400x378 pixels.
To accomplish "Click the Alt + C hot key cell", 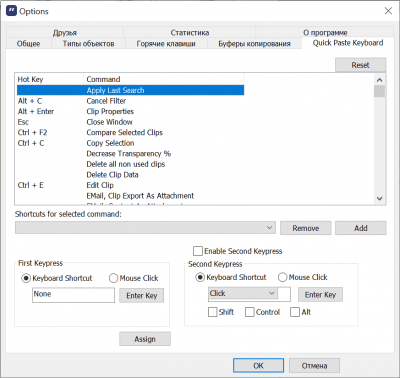I will 30,101.
